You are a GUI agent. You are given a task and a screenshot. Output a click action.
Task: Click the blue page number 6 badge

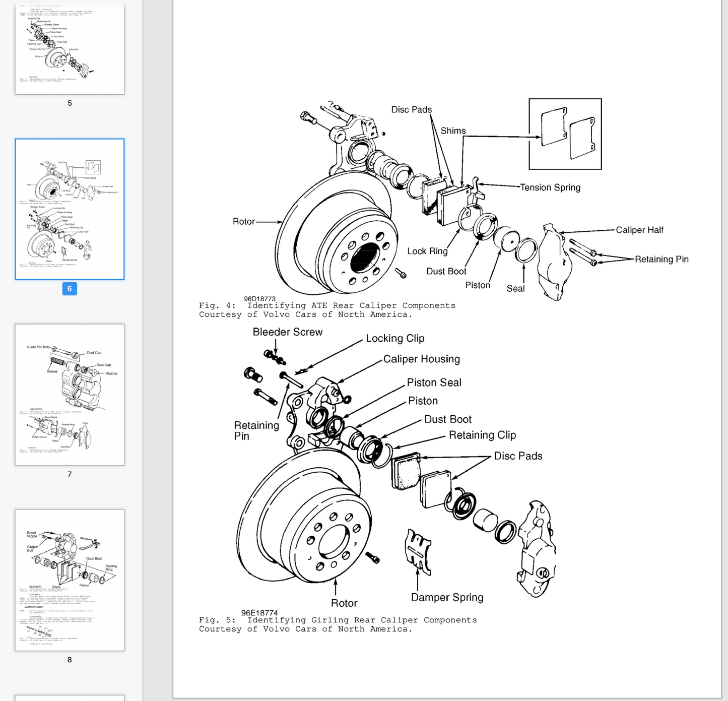pos(70,289)
